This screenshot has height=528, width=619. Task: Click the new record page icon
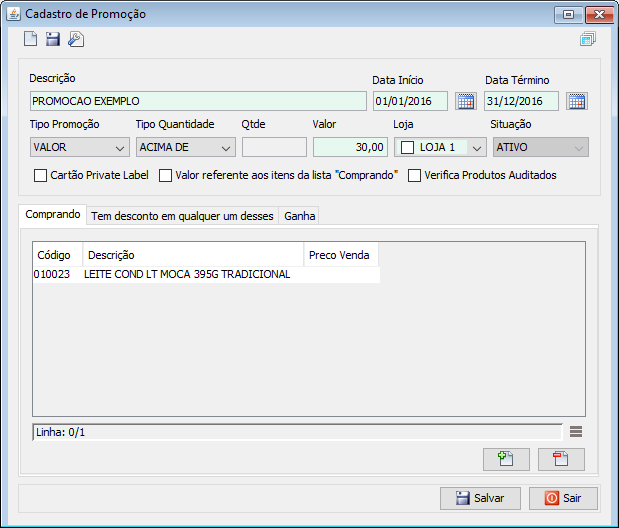point(31,39)
